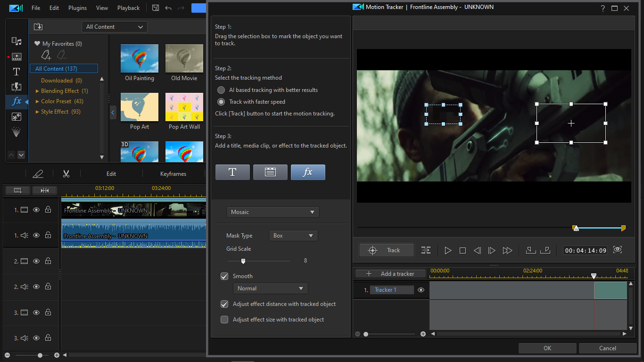Open the Playback menu
Image resolution: width=644 pixels, height=362 pixels.
point(128,8)
